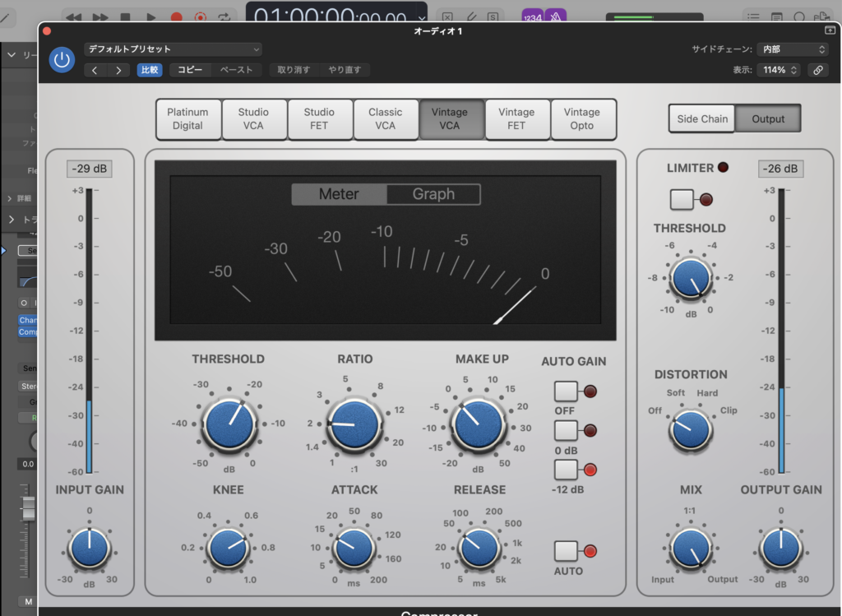
Task: Select the Vintage VCA model tab
Action: point(451,118)
